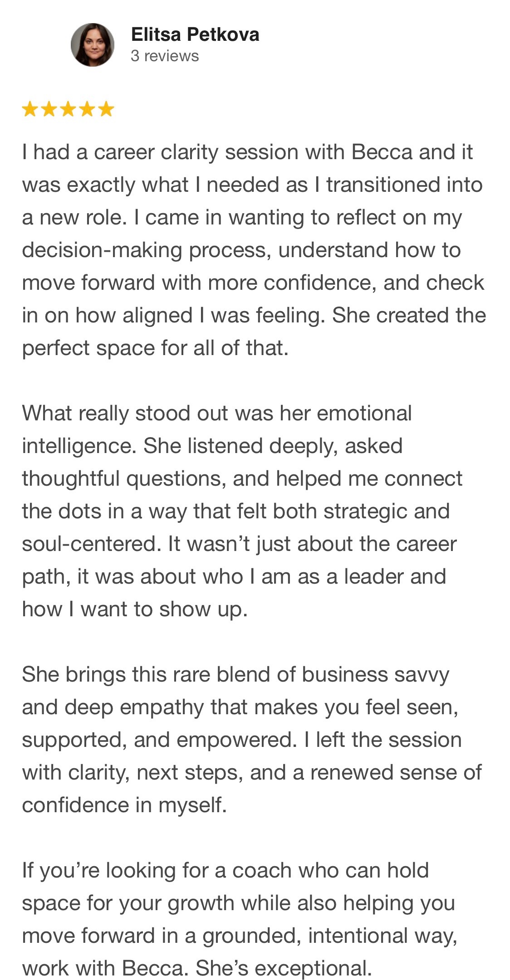Select the line starting "If you're looking for a coach"
The image size is (510, 980).
[226, 870]
